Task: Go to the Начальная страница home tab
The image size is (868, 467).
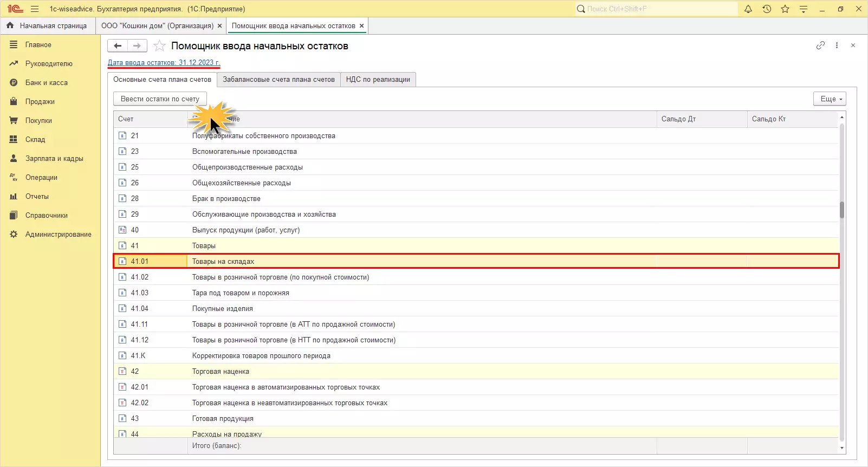Action: point(47,26)
